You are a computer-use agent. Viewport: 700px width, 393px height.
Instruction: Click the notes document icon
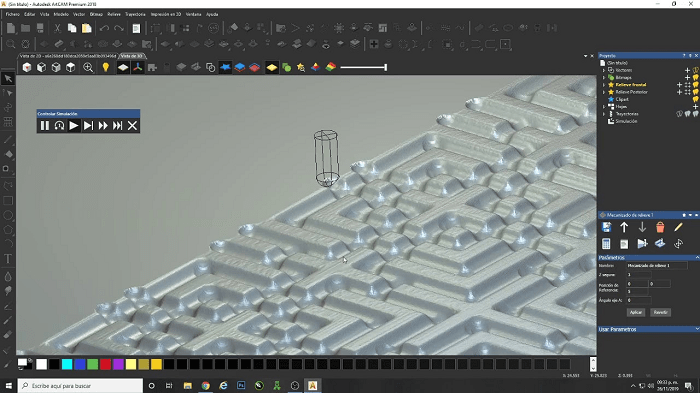click(136, 28)
